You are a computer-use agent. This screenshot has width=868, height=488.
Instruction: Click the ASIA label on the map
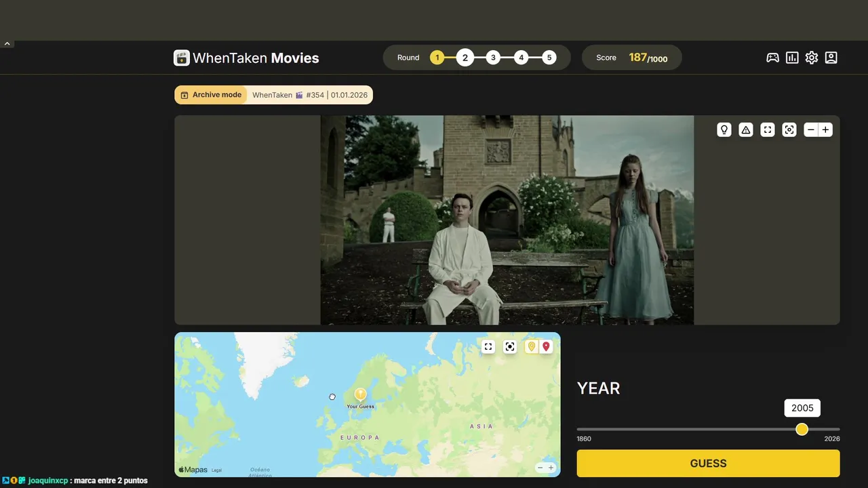pos(481,426)
